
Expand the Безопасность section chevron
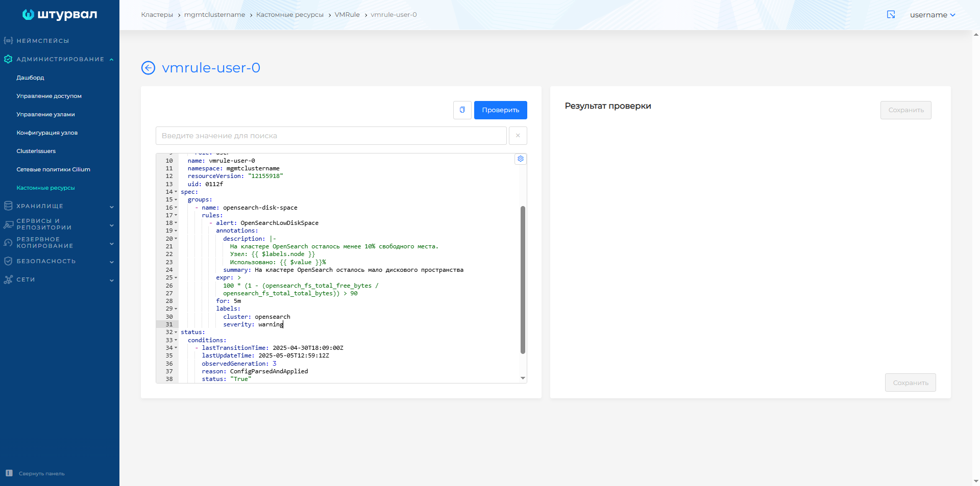click(111, 262)
